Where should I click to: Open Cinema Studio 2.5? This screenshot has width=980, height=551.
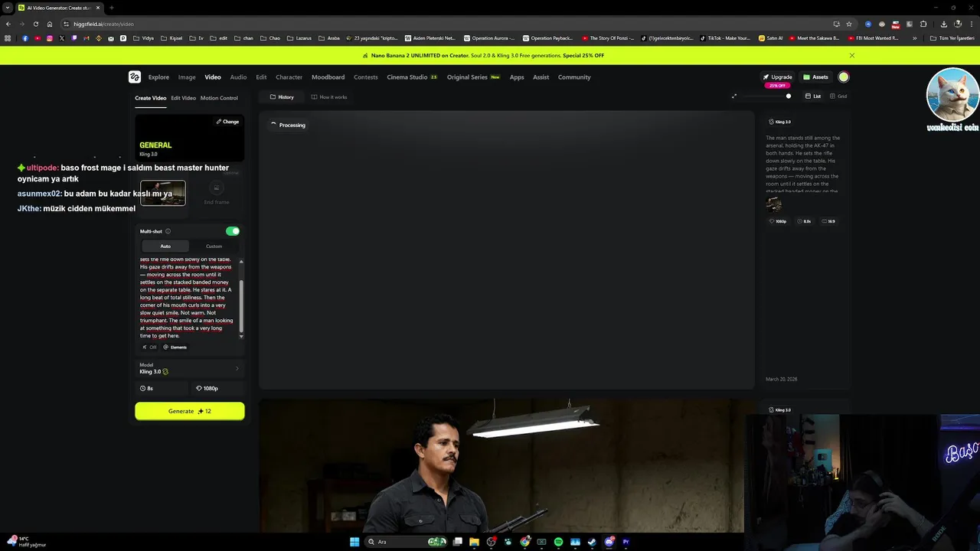click(x=412, y=77)
